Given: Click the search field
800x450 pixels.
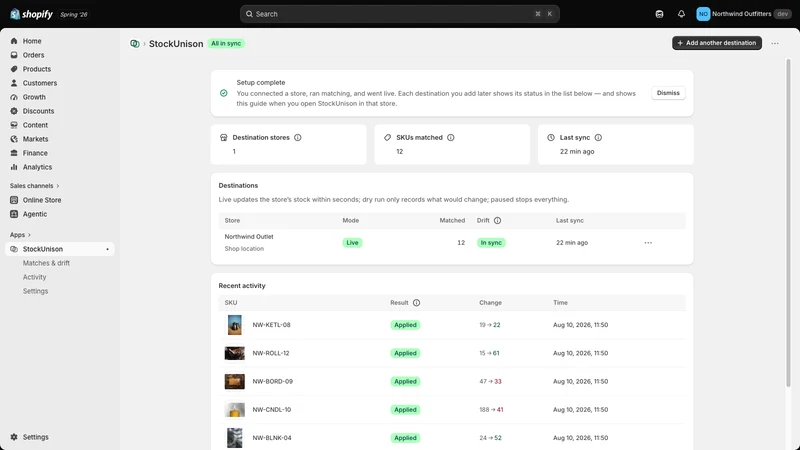Looking at the screenshot, I should point(399,14).
